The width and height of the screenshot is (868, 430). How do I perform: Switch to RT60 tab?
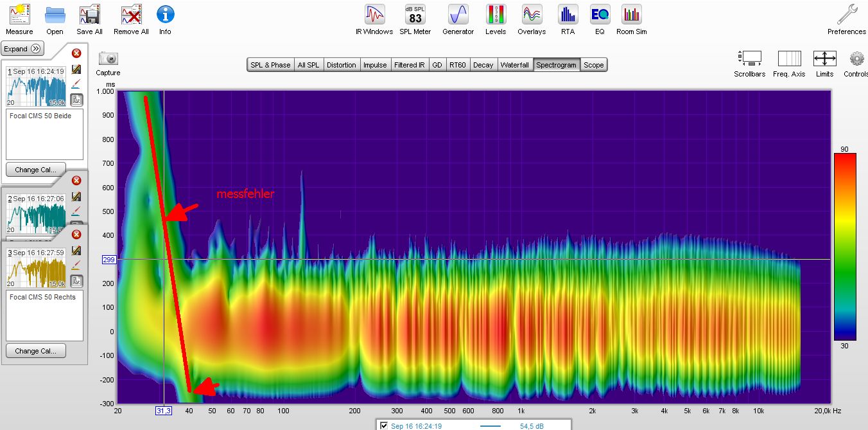click(x=458, y=65)
